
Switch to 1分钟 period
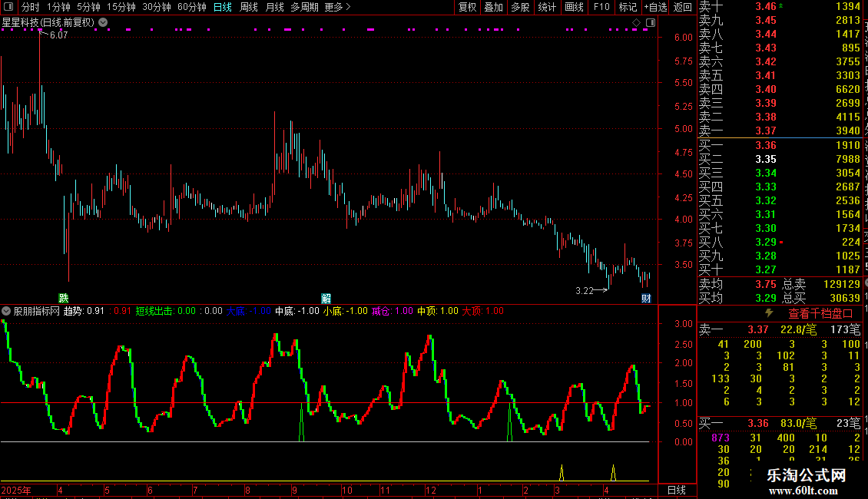coord(58,7)
